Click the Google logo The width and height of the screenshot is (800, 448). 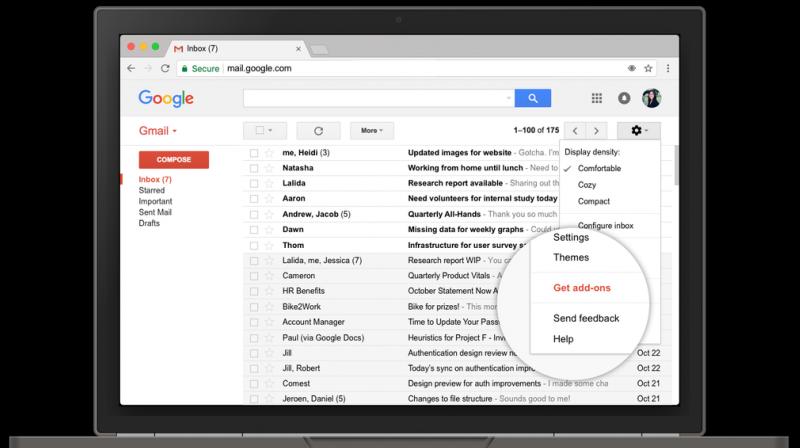coord(166,98)
